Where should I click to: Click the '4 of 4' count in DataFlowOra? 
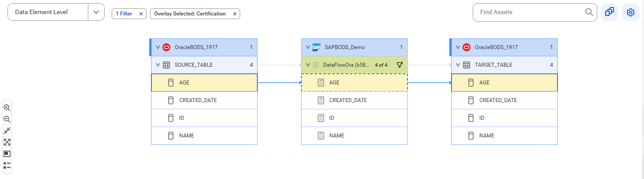pos(381,65)
